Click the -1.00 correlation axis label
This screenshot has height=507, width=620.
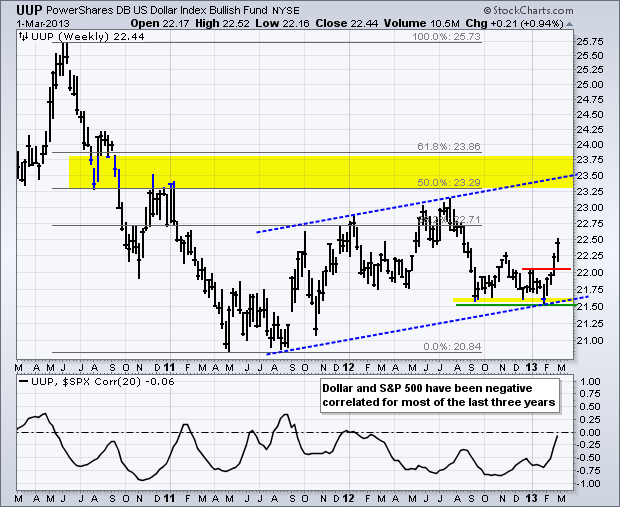click(x=588, y=484)
